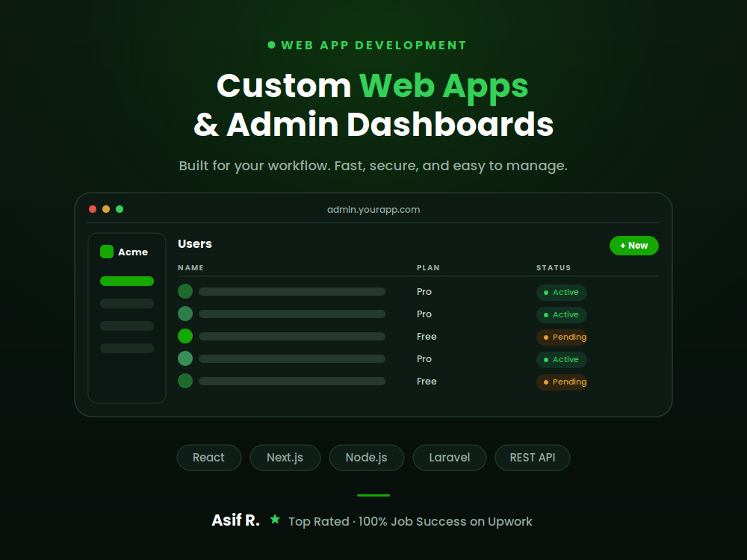Click the red window close dot
The height and width of the screenshot is (560, 747).
[x=93, y=209]
